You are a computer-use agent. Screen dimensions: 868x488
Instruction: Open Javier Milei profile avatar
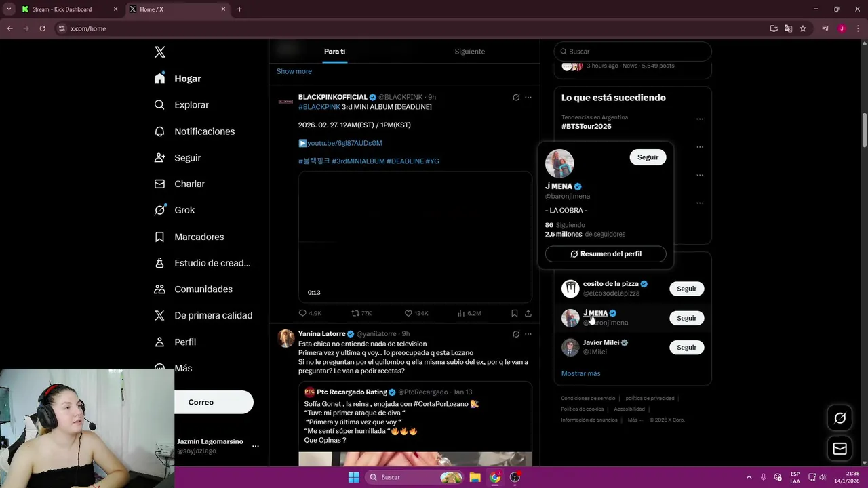[x=570, y=348]
